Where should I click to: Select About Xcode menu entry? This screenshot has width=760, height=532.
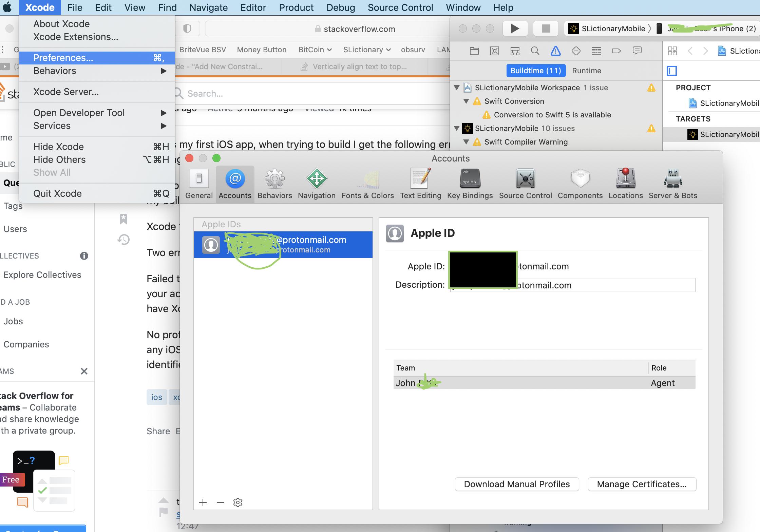tap(97, 24)
